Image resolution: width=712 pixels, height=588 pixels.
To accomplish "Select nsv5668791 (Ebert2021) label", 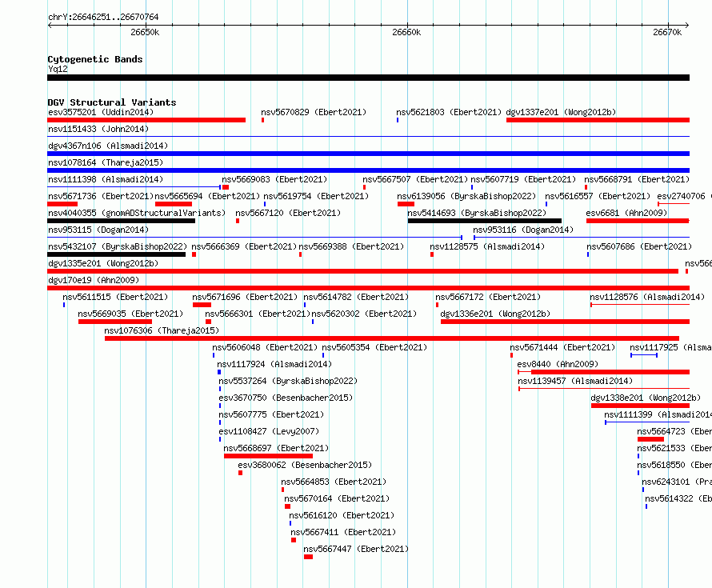I will pos(637,179).
